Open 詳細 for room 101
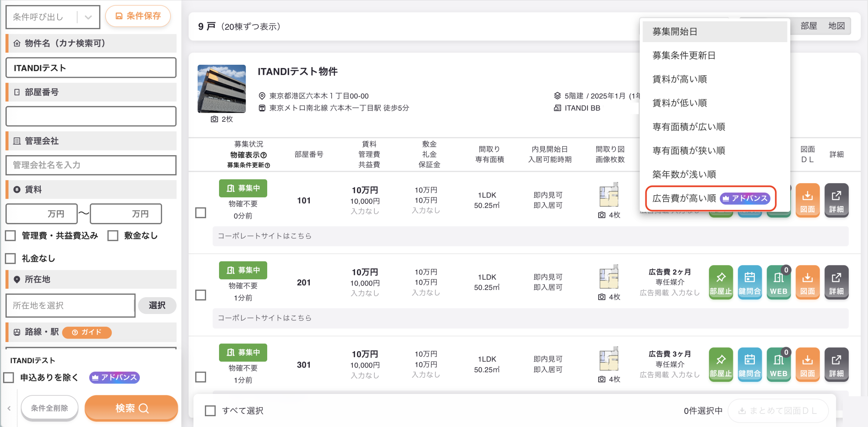The image size is (868, 427). pyautogui.click(x=836, y=200)
